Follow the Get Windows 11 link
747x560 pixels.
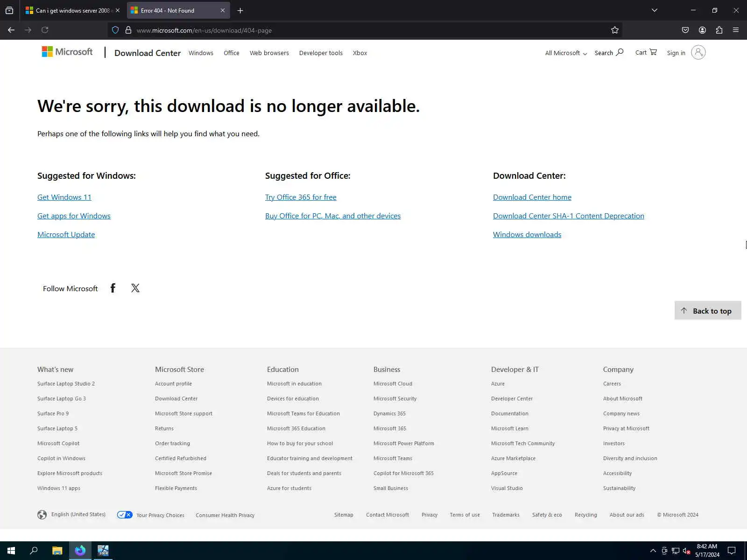64,197
